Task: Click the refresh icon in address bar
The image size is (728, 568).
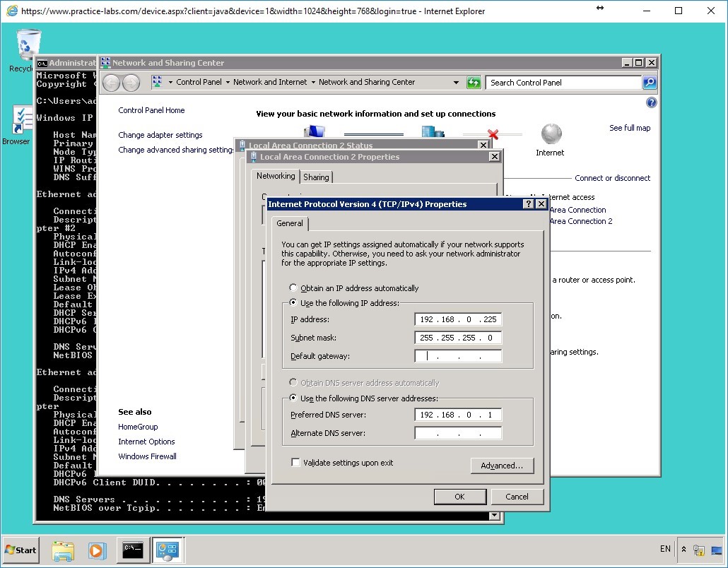Action: [474, 82]
